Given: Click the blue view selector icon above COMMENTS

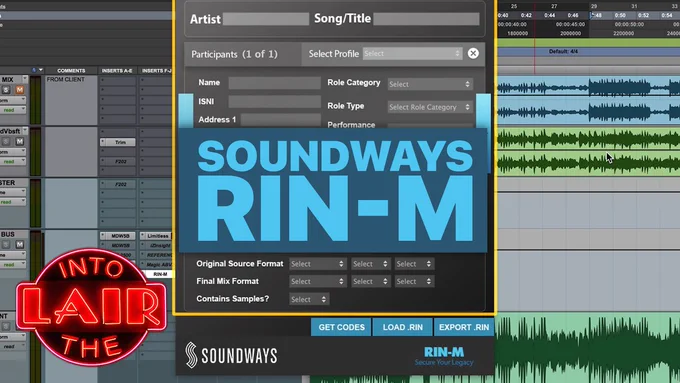Looking at the screenshot, I should (x=34, y=70).
